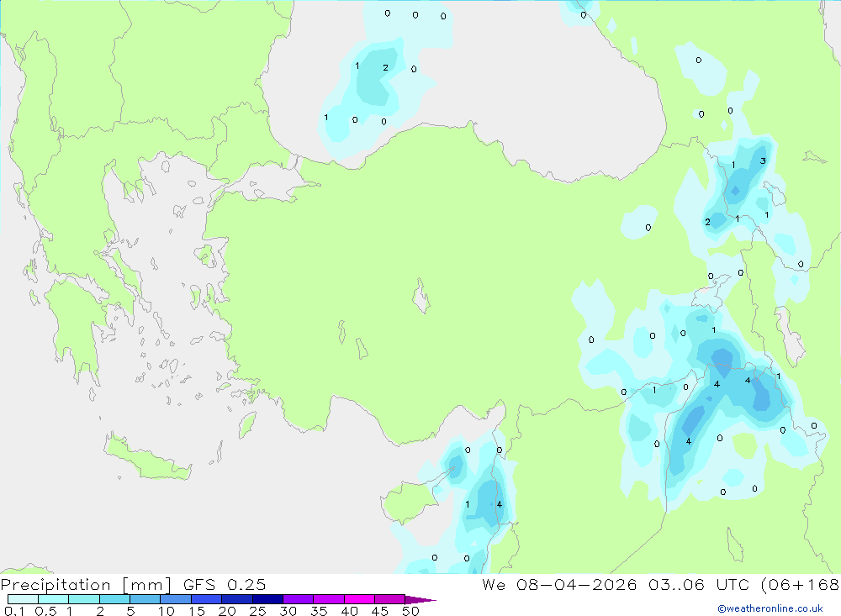Click the legend swatch between 15 and 20
The height and width of the screenshot is (616, 841).
207,599
